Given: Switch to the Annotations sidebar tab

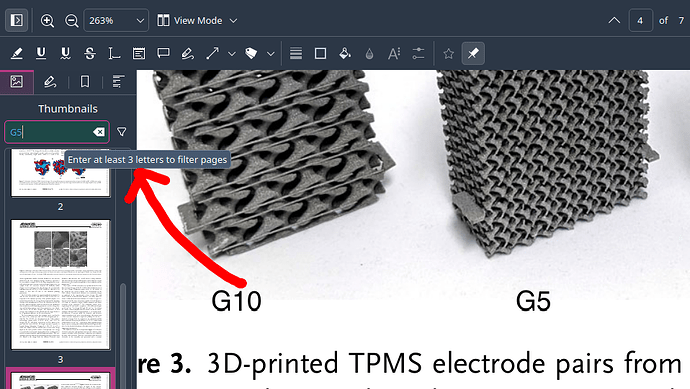Looking at the screenshot, I should [x=50, y=82].
